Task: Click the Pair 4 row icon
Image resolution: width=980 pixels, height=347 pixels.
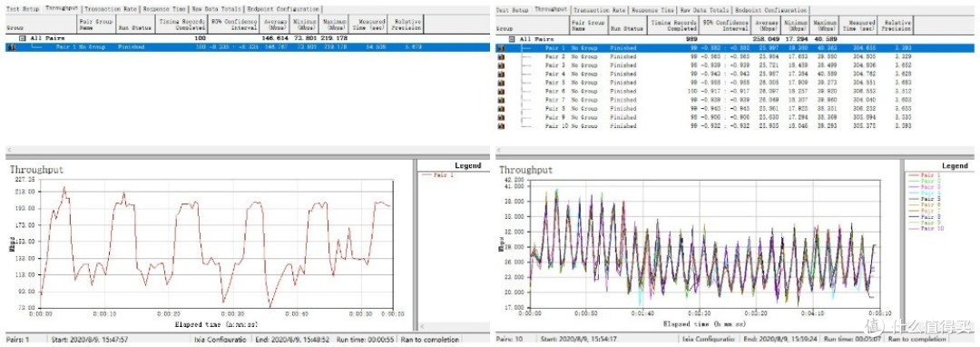Action: pyautogui.click(x=501, y=74)
